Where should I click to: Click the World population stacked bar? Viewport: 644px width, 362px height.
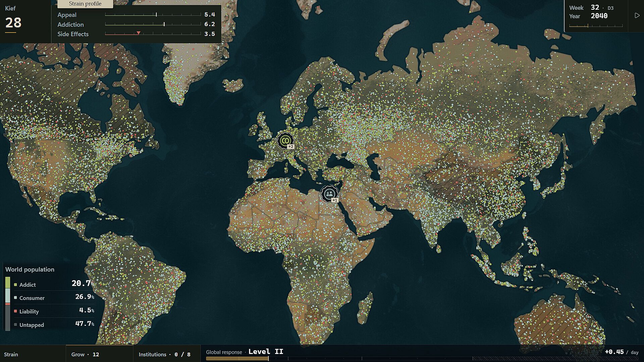8,304
